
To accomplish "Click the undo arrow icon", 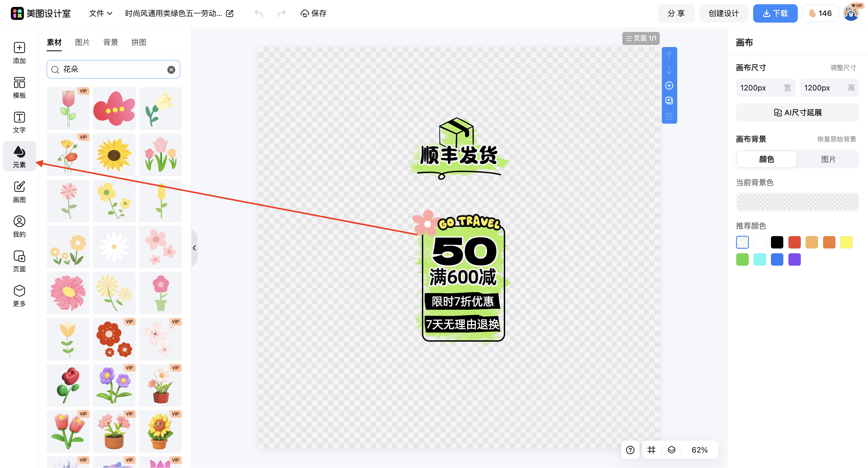I will 259,14.
